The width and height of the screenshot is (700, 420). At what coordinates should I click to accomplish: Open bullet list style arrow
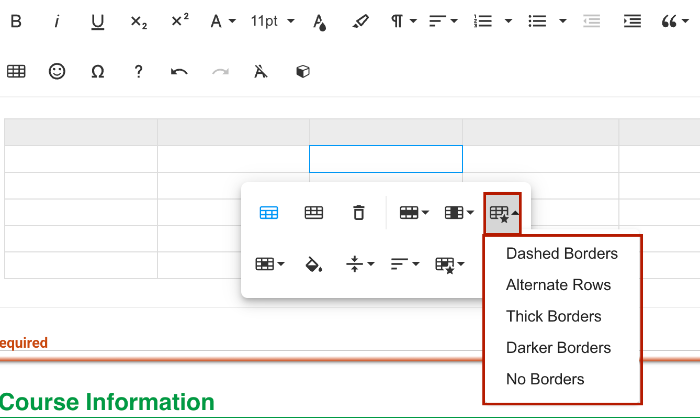click(x=562, y=21)
